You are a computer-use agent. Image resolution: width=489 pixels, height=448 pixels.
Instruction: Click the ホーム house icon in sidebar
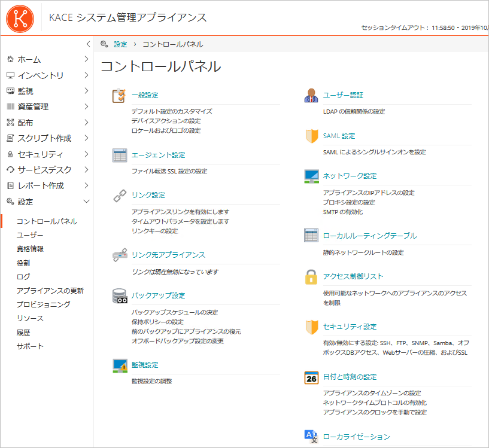(10, 59)
